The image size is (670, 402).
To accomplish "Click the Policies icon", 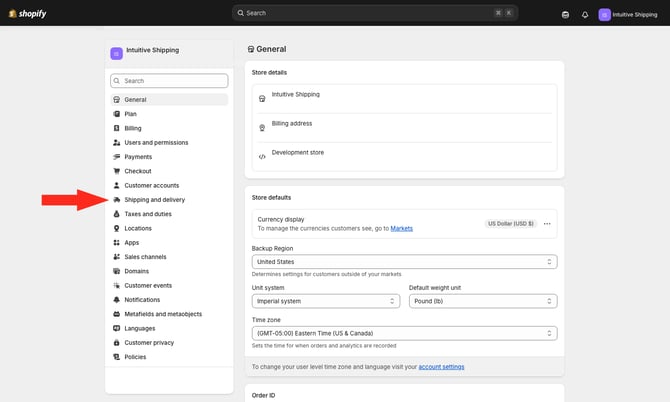I will click(x=117, y=357).
